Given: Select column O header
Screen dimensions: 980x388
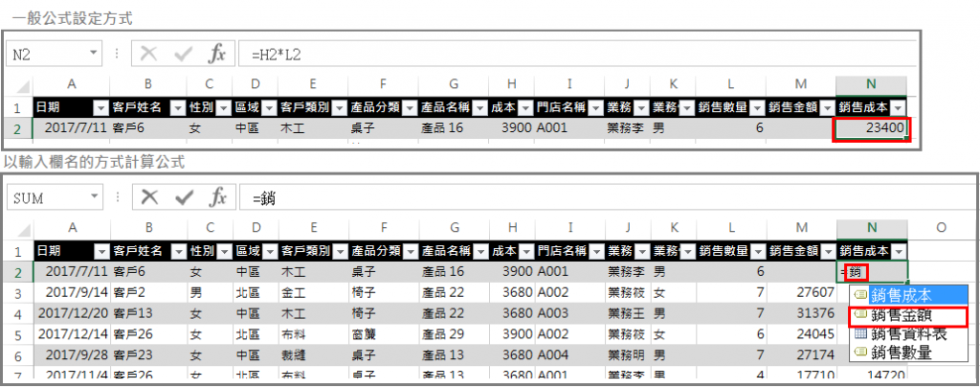Looking at the screenshot, I should tap(941, 228).
